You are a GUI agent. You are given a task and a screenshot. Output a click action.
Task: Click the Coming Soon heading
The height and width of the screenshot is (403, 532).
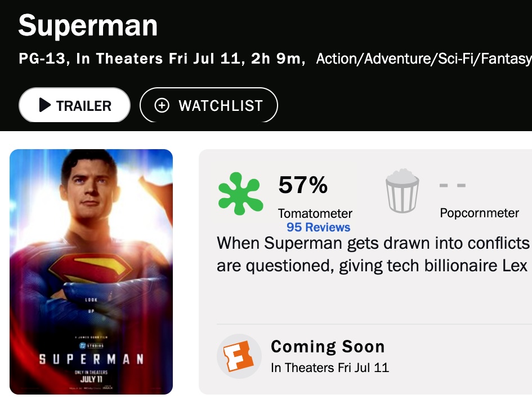coord(328,346)
